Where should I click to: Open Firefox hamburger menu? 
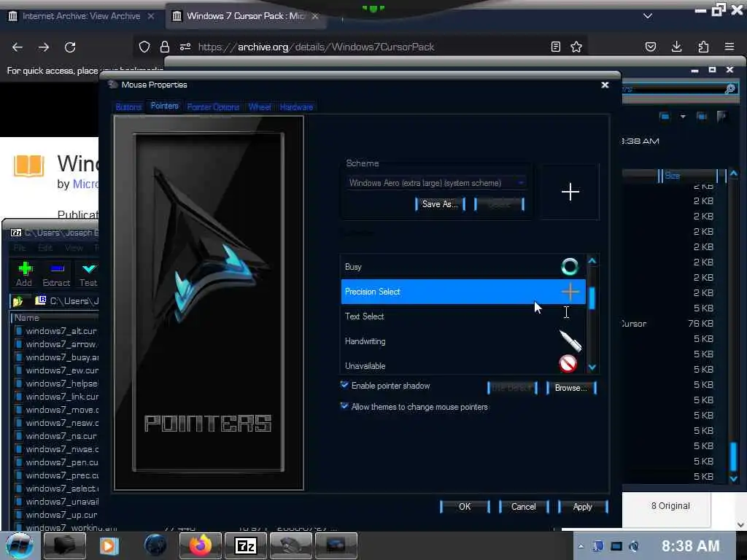[729, 47]
